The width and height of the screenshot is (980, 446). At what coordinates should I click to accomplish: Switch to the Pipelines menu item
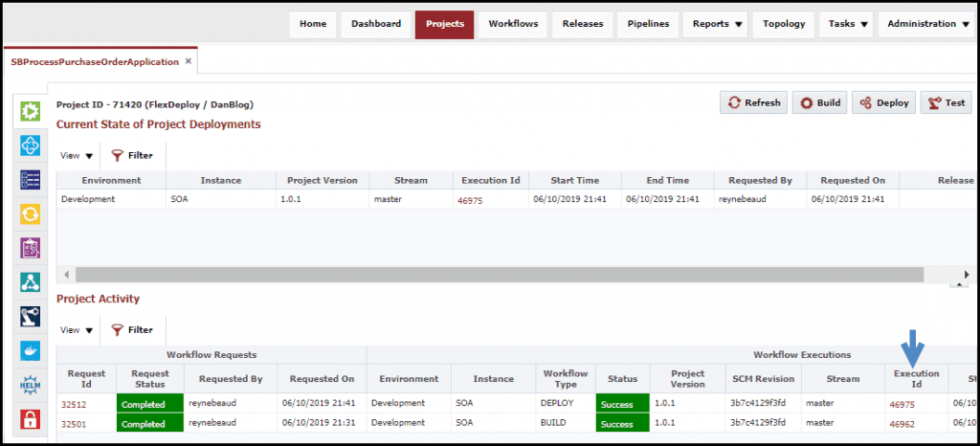(x=647, y=24)
